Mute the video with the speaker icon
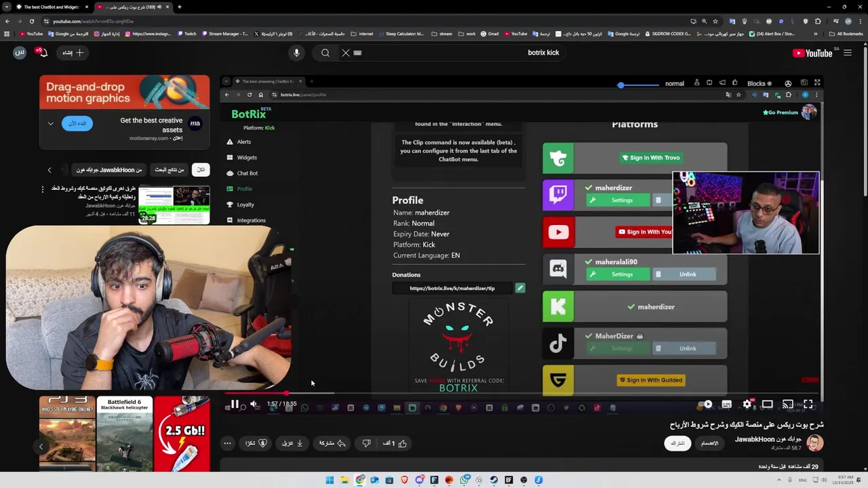Viewport: 868px width, 488px height. click(x=254, y=405)
